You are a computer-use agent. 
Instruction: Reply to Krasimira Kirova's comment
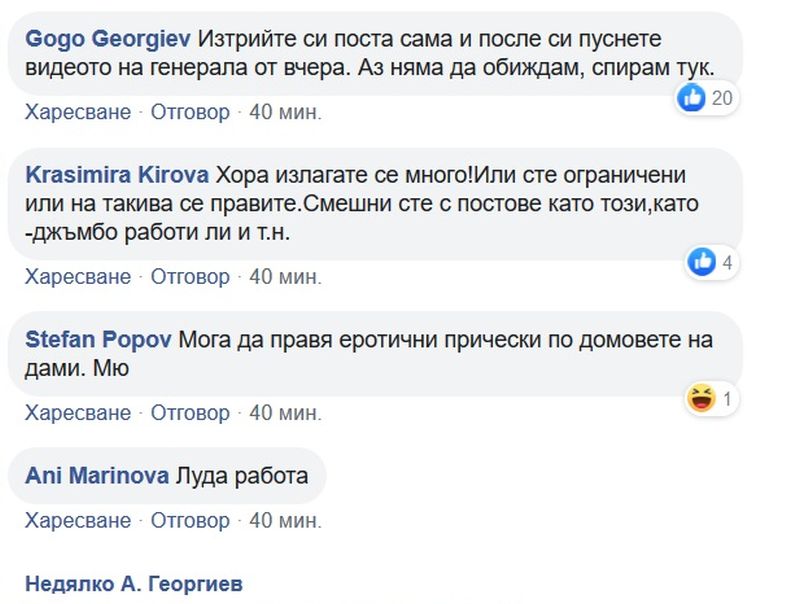click(190, 277)
